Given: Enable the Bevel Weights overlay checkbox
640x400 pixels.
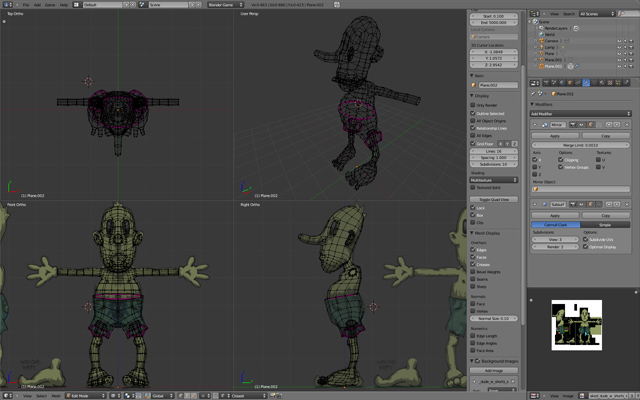Looking at the screenshot, I should (474, 272).
